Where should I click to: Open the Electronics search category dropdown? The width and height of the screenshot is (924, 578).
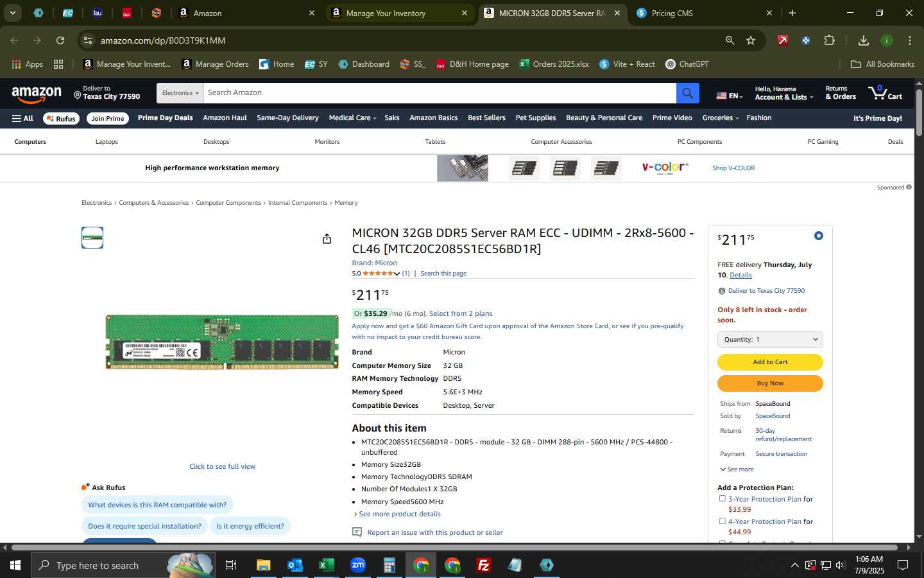click(x=180, y=93)
